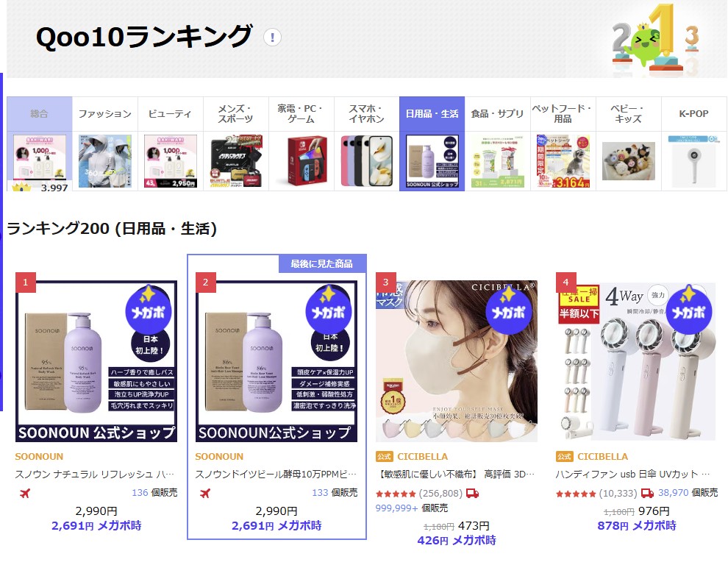The image size is (728, 565).
Task: Click the exclamation info icon beside Qoo10ランキング
Action: [272, 38]
